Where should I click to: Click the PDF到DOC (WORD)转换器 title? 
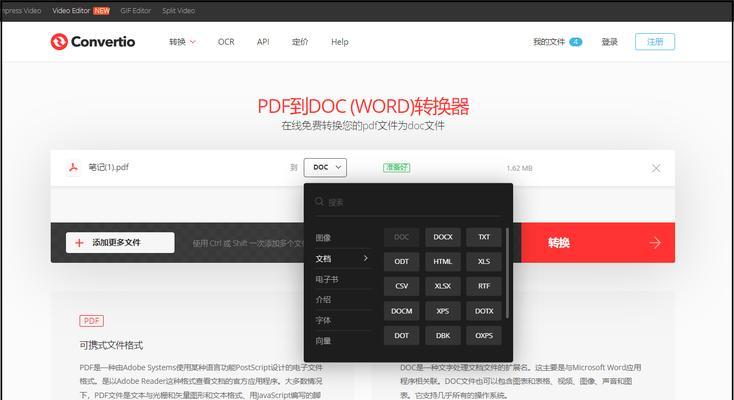(363, 106)
